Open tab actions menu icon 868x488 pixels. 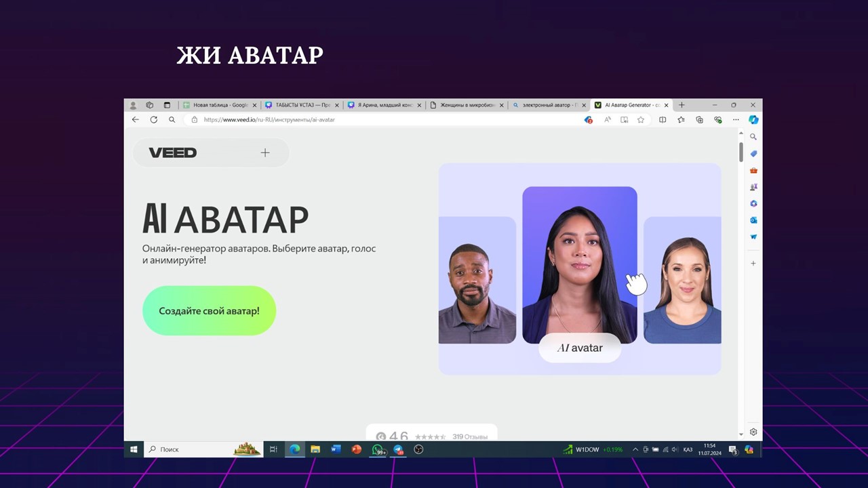pos(167,105)
